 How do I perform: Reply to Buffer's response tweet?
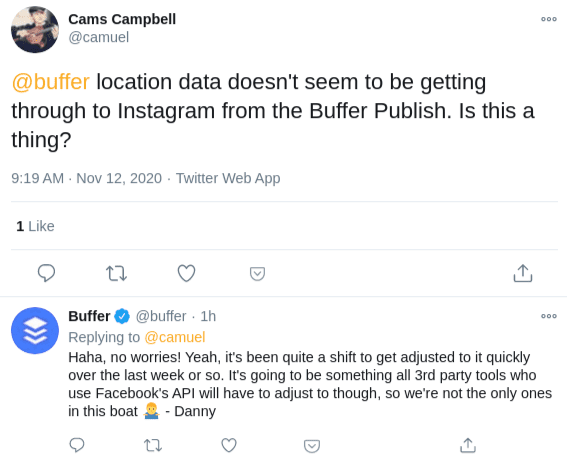click(x=77, y=445)
